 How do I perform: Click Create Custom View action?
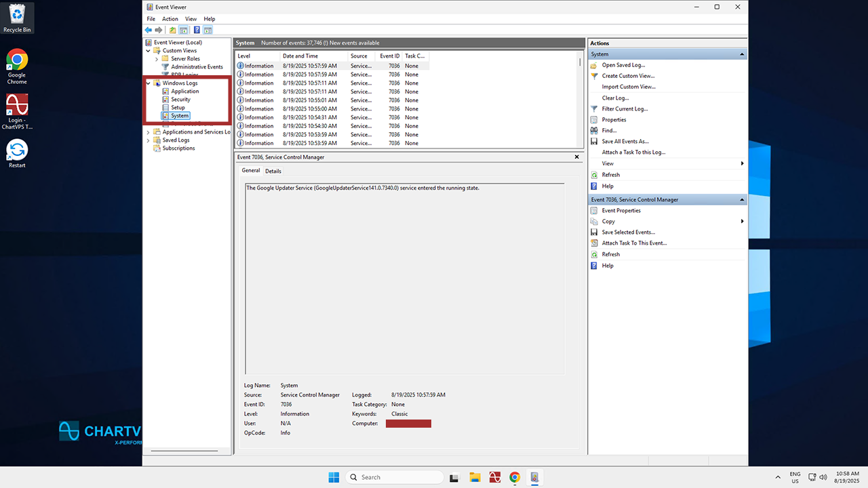pyautogui.click(x=628, y=76)
